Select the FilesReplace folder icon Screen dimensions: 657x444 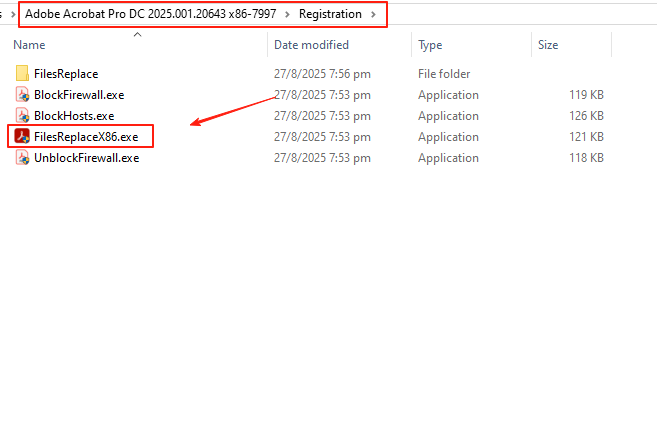[x=23, y=74]
